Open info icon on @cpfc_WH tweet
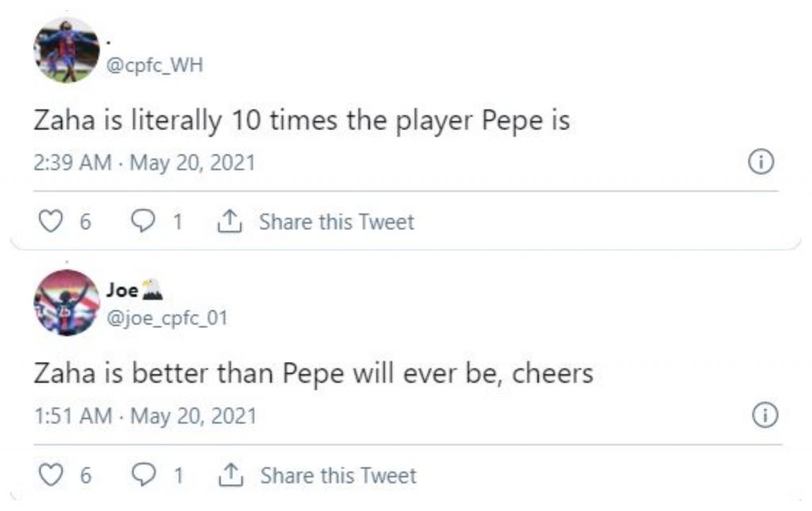Viewport: 812px width, 511px height. pos(760,163)
